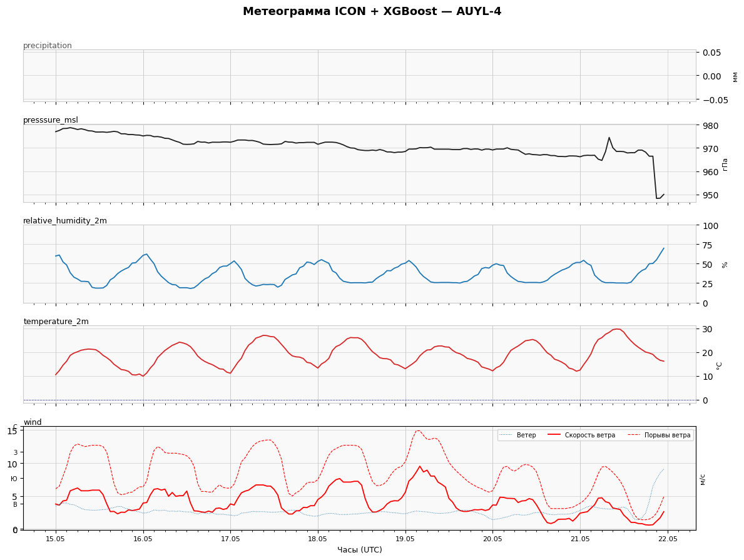The image size is (744, 560).
Task: Click the гПа pressure unit label
Action: (x=725, y=164)
